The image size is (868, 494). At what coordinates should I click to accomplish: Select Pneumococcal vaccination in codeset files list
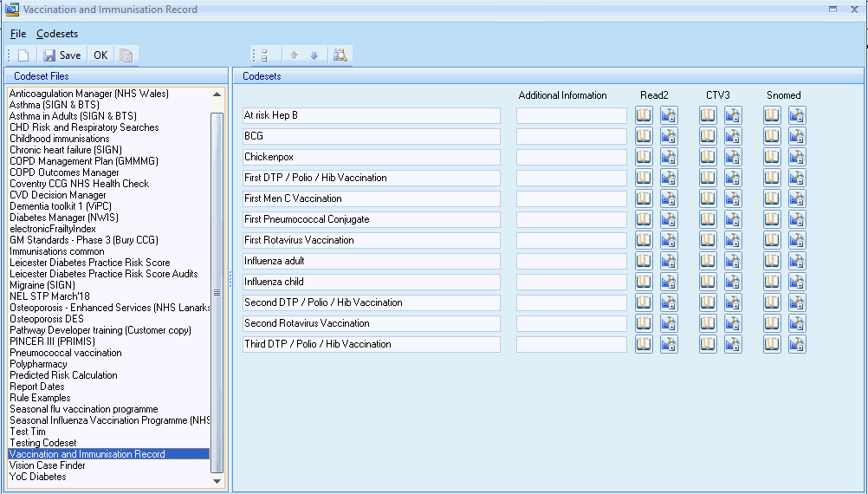(66, 353)
